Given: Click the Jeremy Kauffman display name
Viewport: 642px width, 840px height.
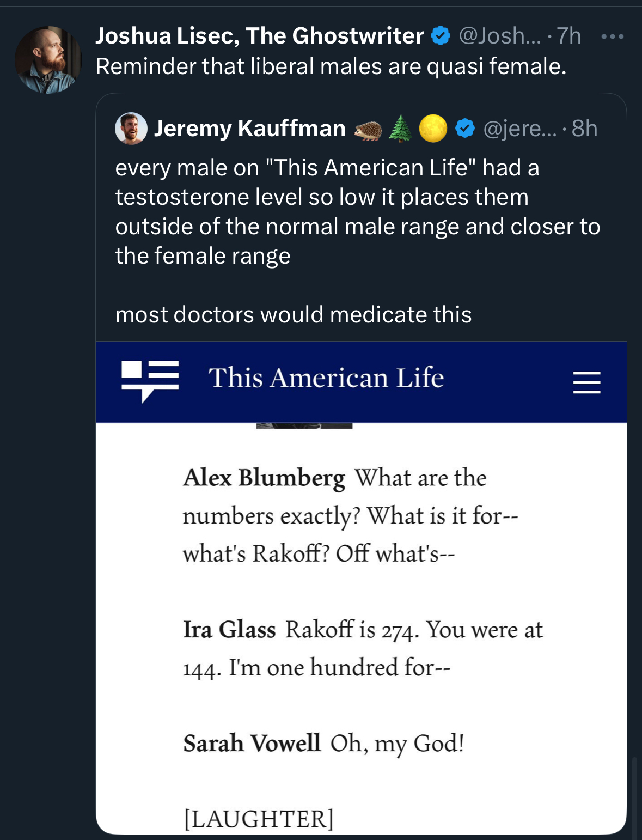Looking at the screenshot, I should click(x=250, y=129).
